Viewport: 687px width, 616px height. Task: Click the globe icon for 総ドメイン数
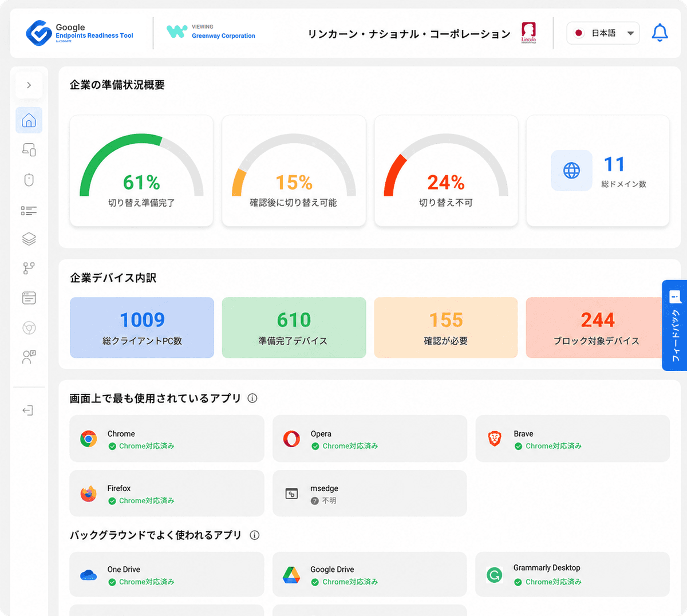[x=571, y=170]
